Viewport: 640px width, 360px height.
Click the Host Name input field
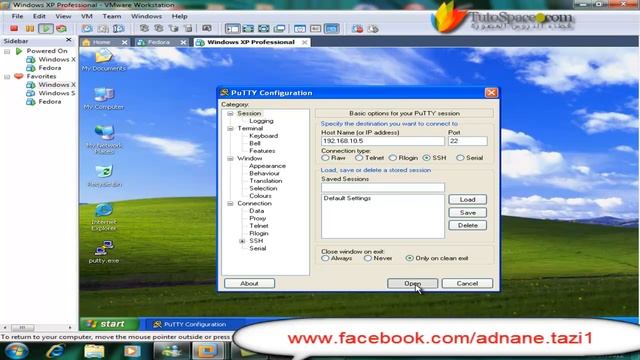click(x=382, y=141)
